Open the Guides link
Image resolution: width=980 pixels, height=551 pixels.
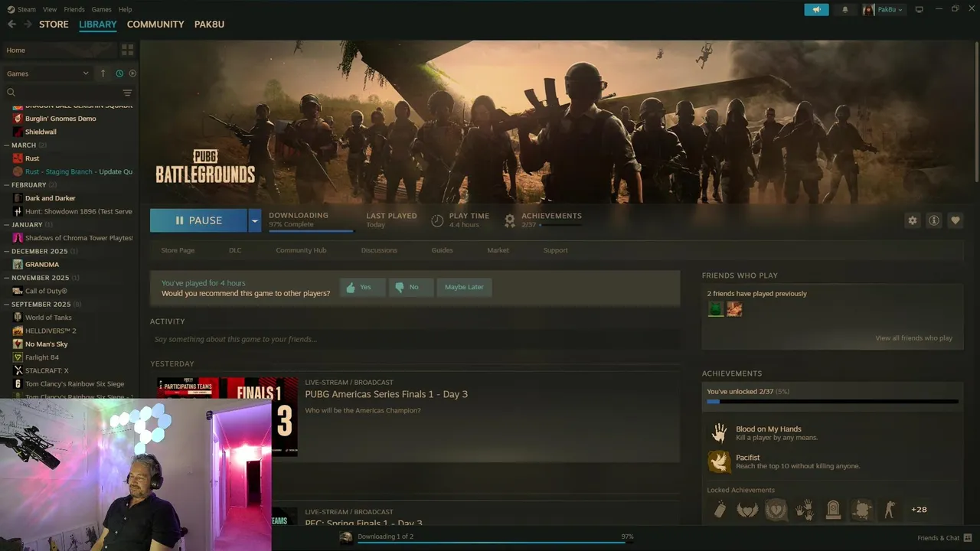(x=442, y=250)
